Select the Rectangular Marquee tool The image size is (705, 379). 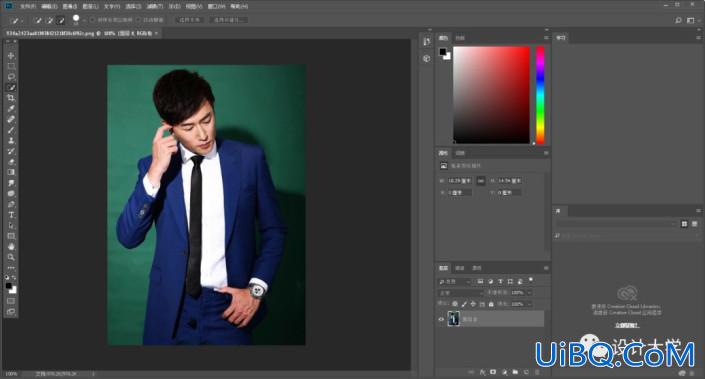[x=11, y=66]
